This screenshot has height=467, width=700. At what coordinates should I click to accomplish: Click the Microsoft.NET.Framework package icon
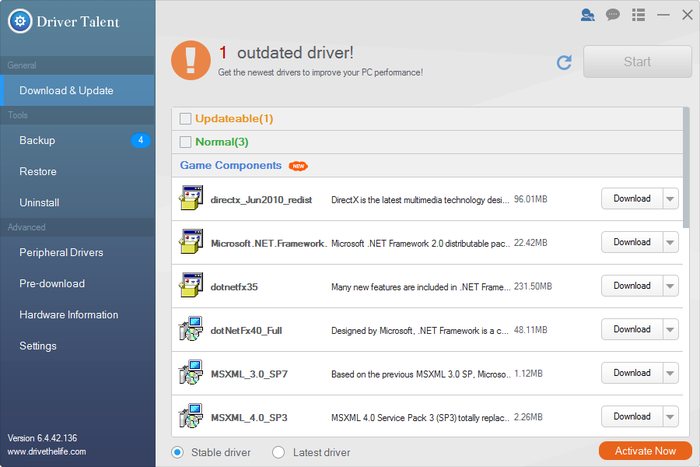(191, 242)
